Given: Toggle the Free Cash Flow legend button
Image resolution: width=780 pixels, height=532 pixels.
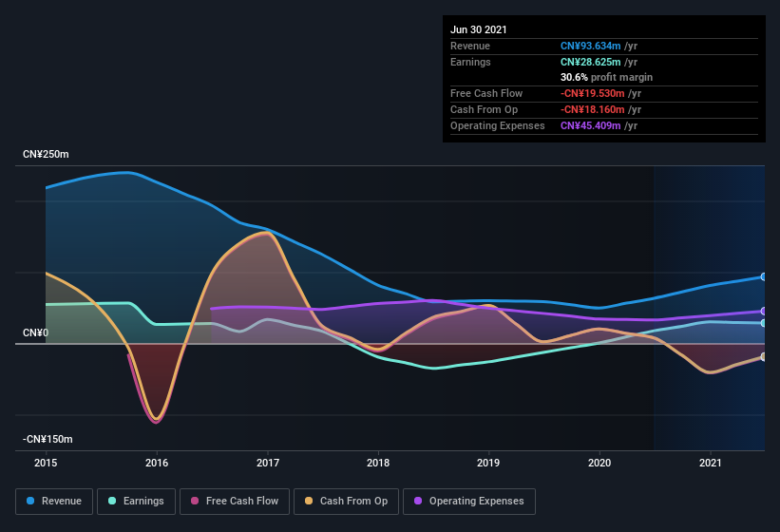Looking at the screenshot, I should click(235, 502).
